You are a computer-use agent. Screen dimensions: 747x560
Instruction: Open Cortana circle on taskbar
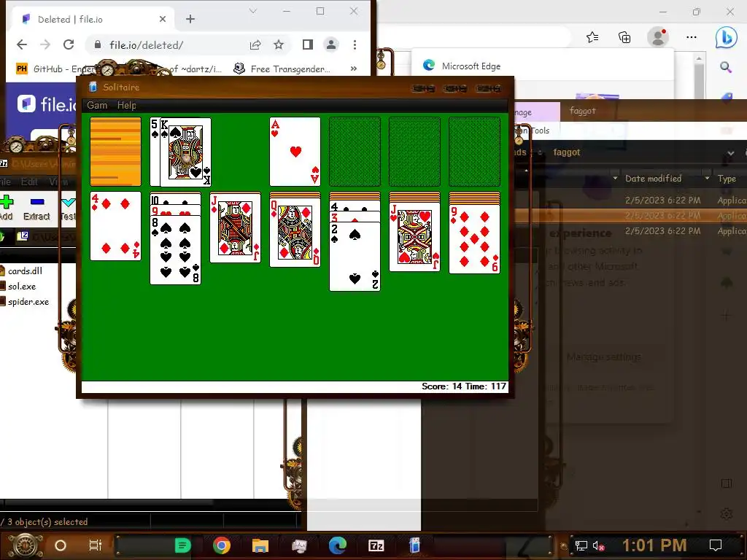61,545
